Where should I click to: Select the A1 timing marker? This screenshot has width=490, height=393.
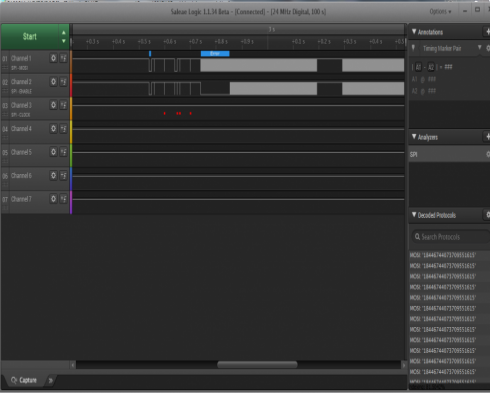click(418, 67)
